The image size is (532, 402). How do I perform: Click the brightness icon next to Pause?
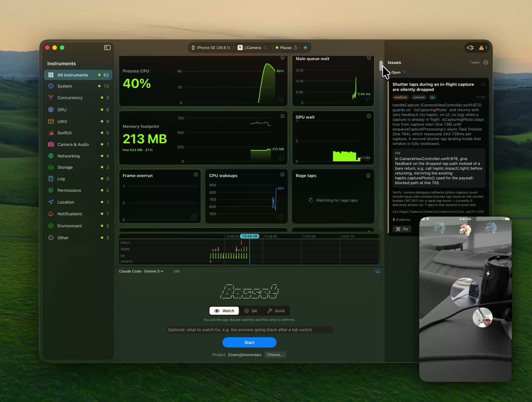coord(305,48)
